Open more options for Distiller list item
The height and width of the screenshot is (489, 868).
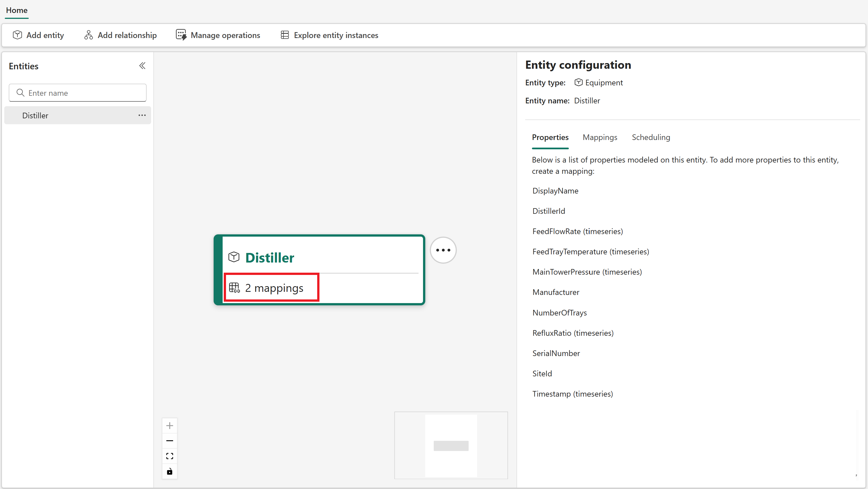(x=142, y=115)
